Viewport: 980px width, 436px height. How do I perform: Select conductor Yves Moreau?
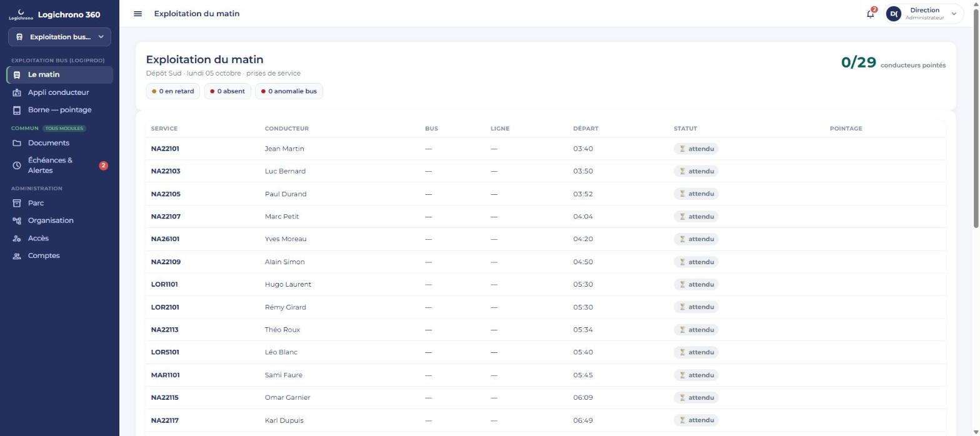pyautogui.click(x=286, y=239)
